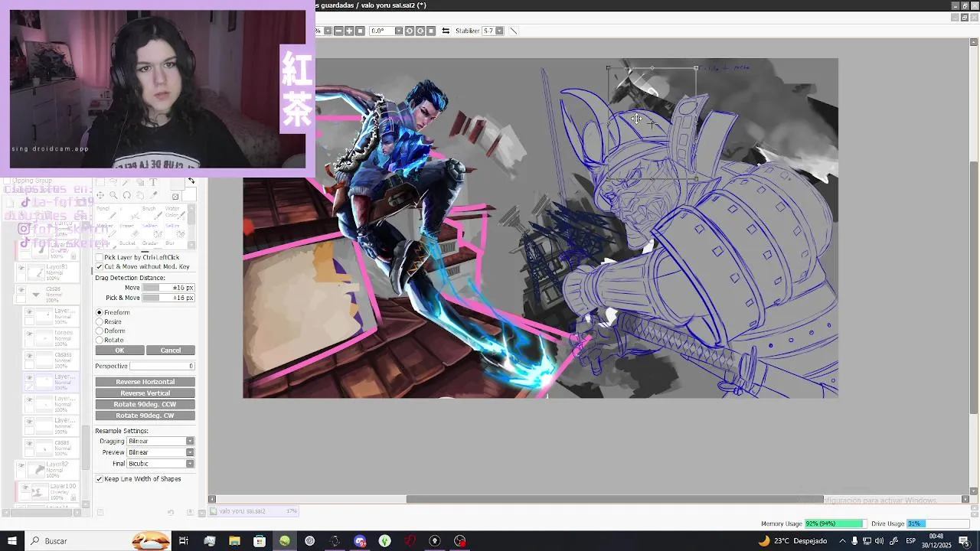The image size is (980, 551).
Task: Reset the canvas zoom
Action: (x=360, y=31)
